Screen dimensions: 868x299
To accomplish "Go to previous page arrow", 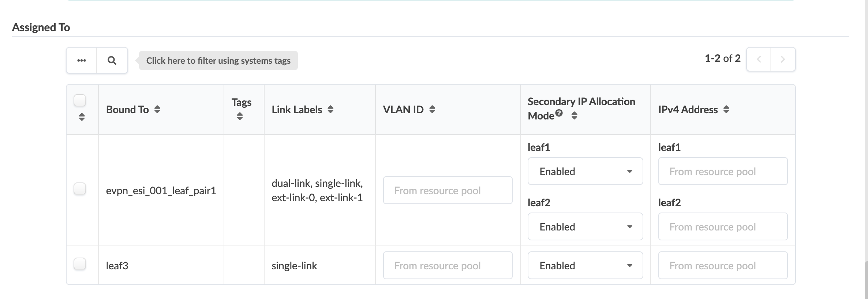I will click(x=759, y=59).
